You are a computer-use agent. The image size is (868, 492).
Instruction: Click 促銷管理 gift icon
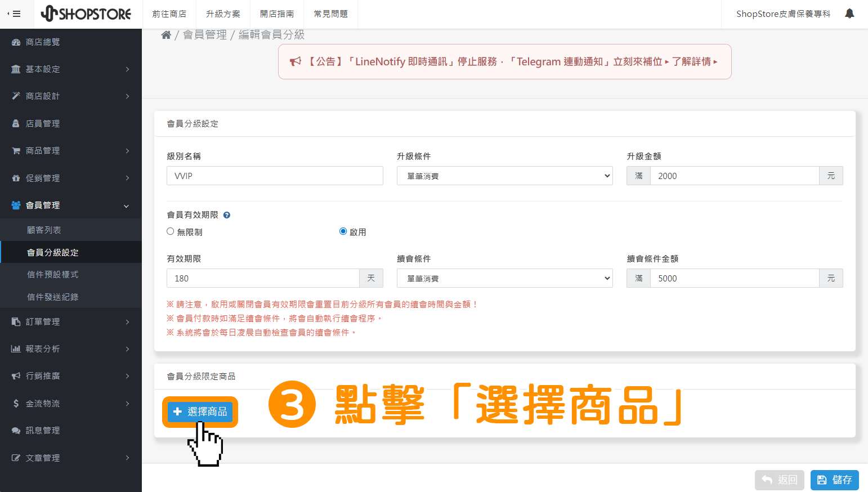coord(16,178)
